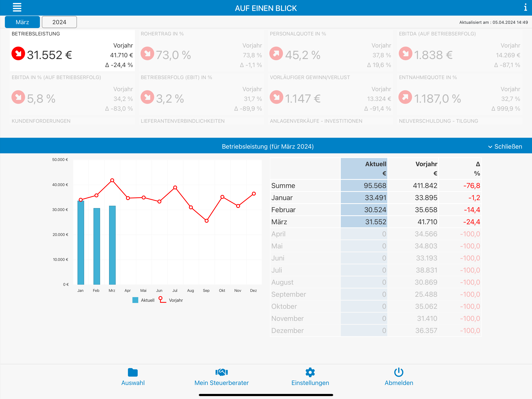Click the Oktober Vorjahr value 35.062
Image resolution: width=532 pixels, height=399 pixels.
click(426, 306)
